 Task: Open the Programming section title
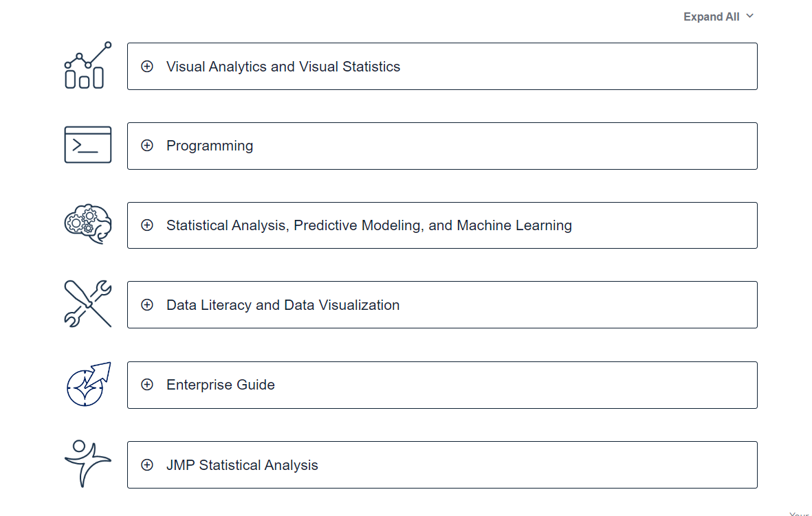[210, 146]
